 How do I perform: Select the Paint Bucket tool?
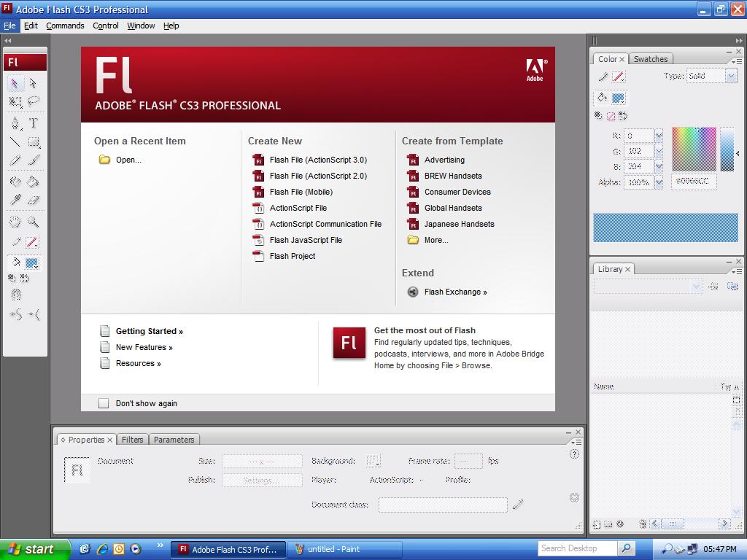click(33, 182)
